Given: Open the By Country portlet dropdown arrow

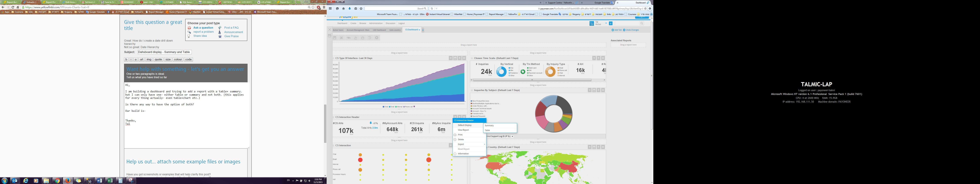Looking at the screenshot, I should [x=590, y=147].
